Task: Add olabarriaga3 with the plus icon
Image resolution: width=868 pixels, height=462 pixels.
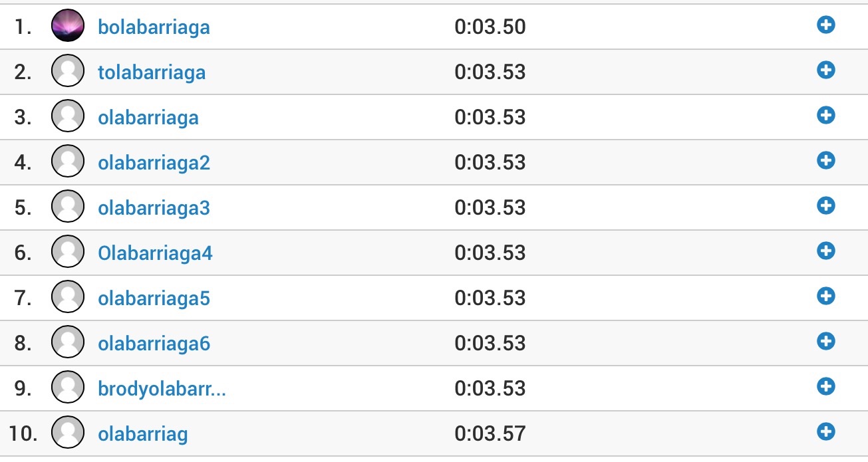Action: [825, 206]
